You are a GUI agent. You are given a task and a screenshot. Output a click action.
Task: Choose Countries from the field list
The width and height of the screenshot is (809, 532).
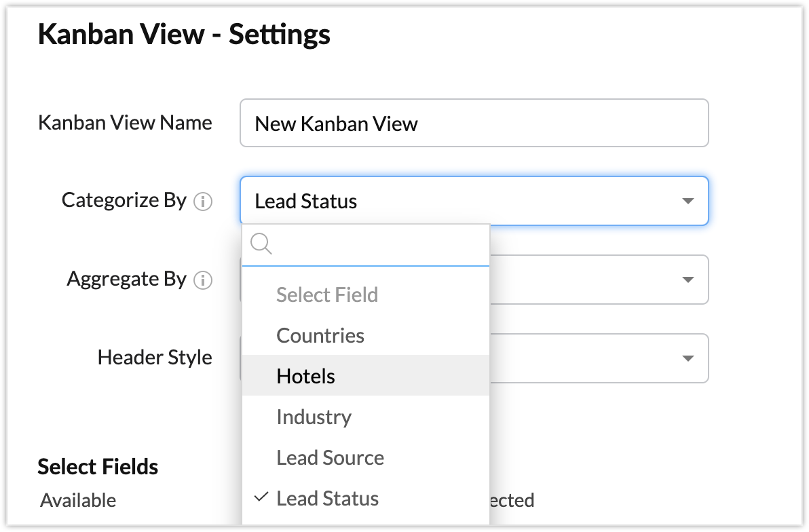click(x=320, y=336)
